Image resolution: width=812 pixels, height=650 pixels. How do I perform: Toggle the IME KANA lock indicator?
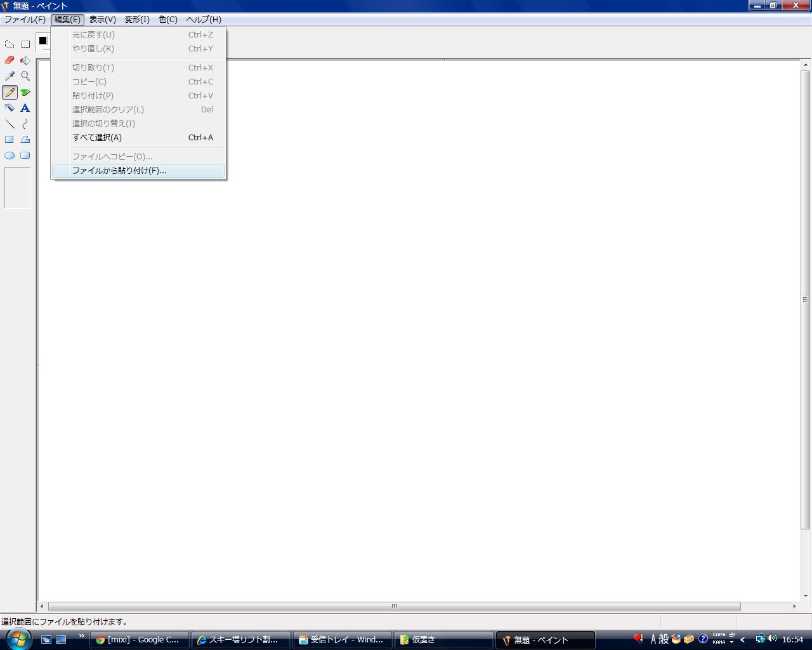point(719,642)
